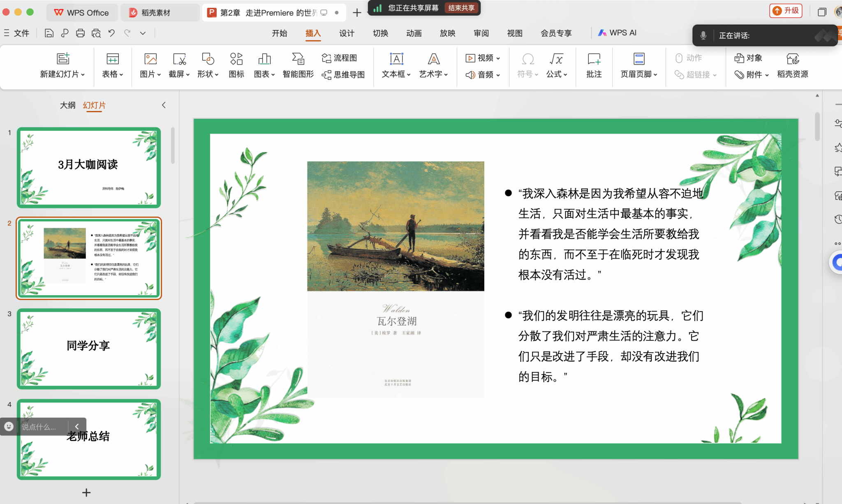Insert a 思维导图 mind map
This screenshot has width=842, height=504.
coord(343,74)
